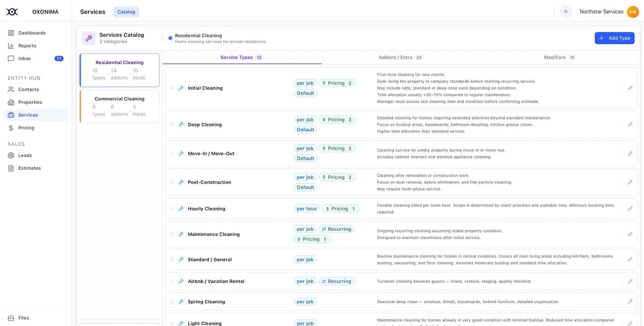Open the Inbox with 77 messages
Viewport: 644px width, 326px height.
36,58
